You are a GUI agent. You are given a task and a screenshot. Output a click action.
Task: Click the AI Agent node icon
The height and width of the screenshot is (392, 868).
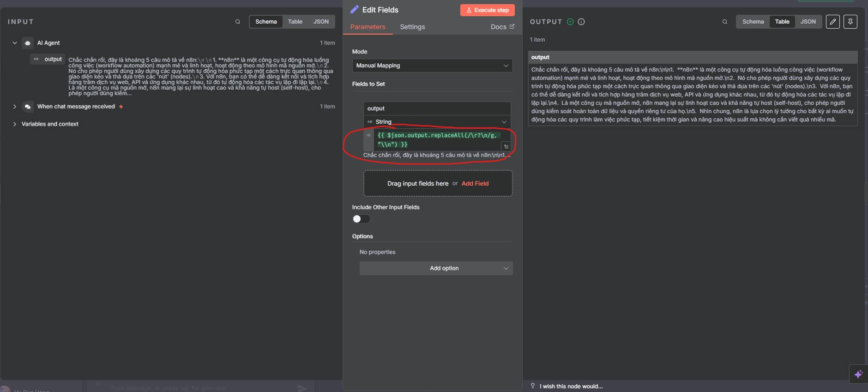coord(28,43)
